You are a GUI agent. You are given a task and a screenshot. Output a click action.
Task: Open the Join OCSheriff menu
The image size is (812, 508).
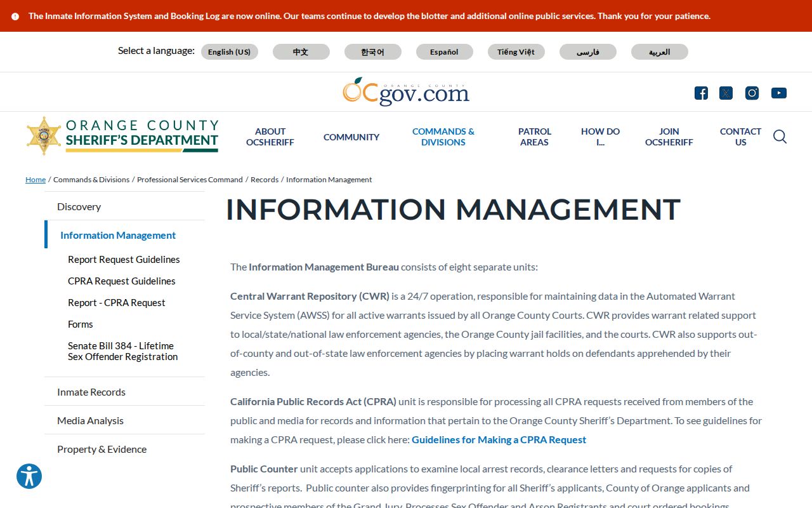pyautogui.click(x=669, y=137)
